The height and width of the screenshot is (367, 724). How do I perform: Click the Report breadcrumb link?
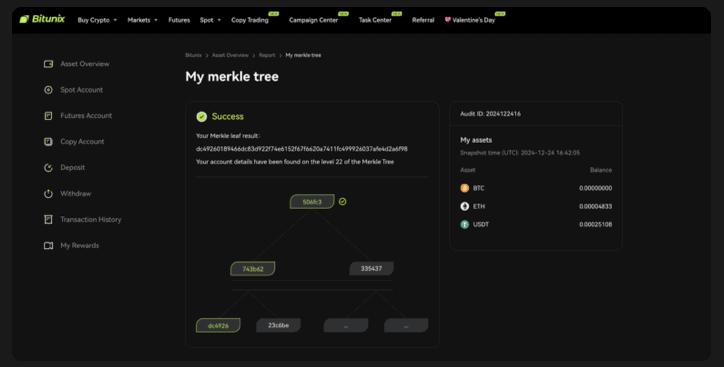(267, 55)
